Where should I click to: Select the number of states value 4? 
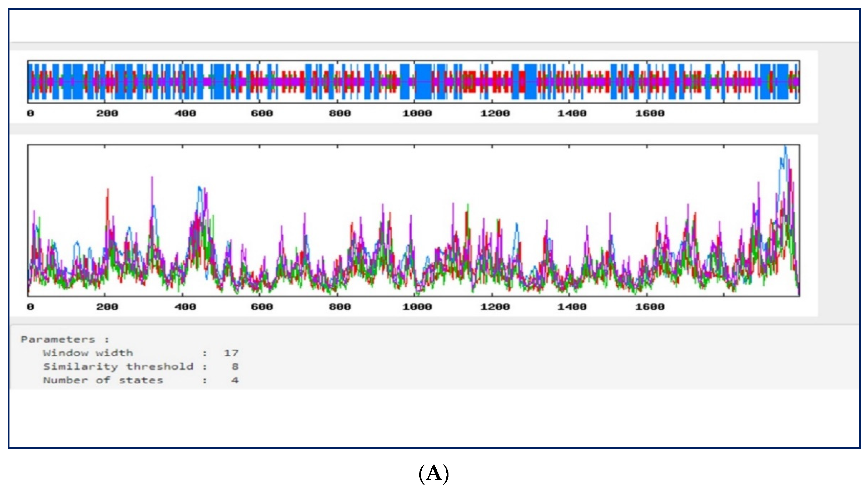[235, 380]
